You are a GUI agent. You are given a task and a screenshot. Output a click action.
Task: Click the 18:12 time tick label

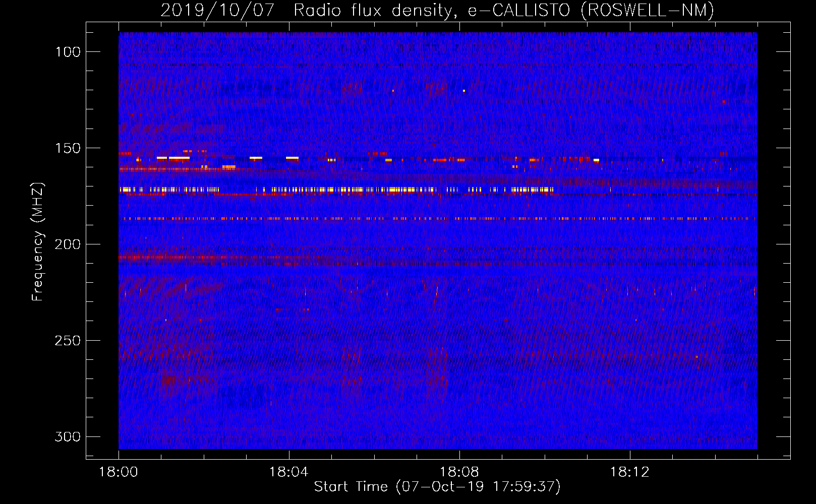coord(629,472)
